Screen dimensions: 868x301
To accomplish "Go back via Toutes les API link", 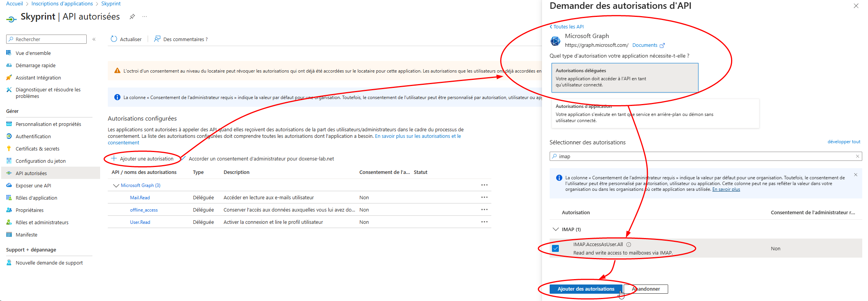I will point(568,27).
